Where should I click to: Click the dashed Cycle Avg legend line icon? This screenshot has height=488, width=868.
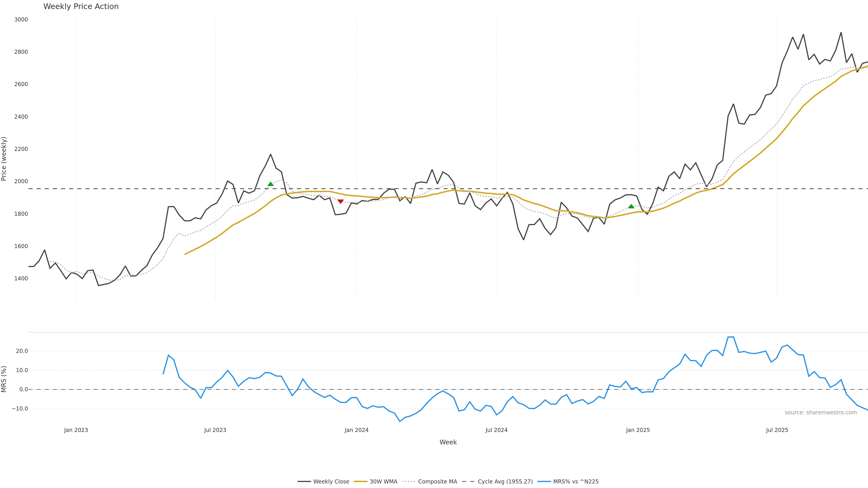(x=468, y=482)
